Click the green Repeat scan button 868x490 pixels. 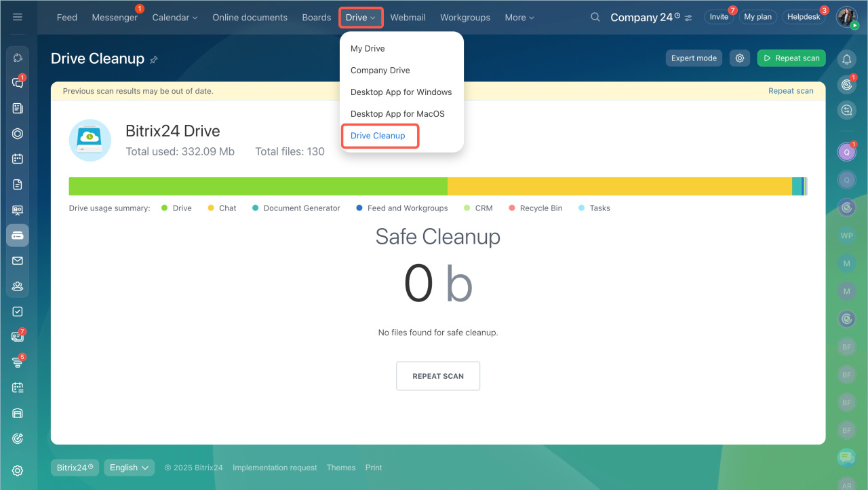point(791,58)
